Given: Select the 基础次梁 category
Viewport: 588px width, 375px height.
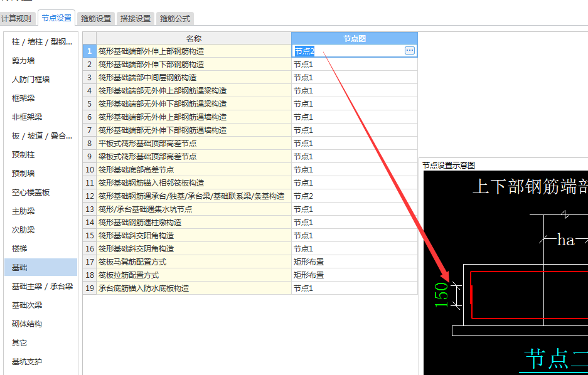Looking at the screenshot, I should click(41, 305).
